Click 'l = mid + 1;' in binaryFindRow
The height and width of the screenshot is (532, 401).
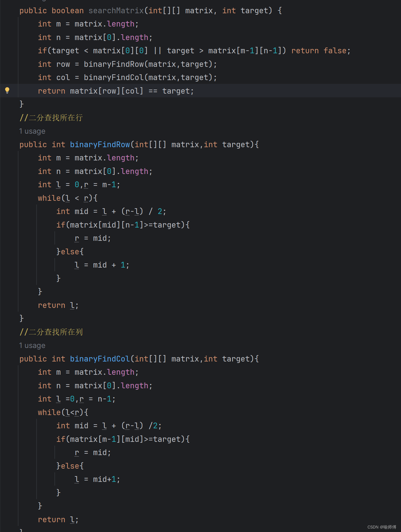pyautogui.click(x=102, y=265)
